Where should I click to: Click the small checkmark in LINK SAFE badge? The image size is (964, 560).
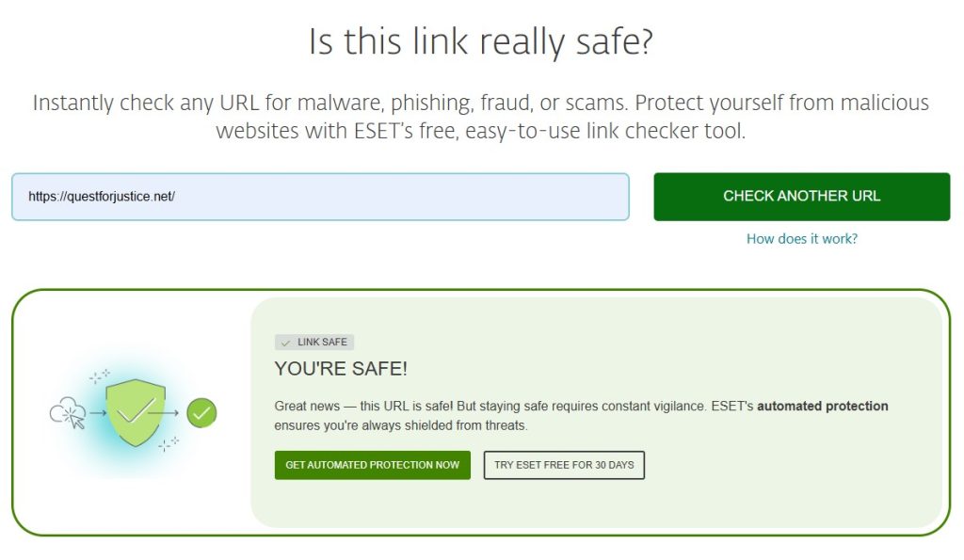click(286, 343)
